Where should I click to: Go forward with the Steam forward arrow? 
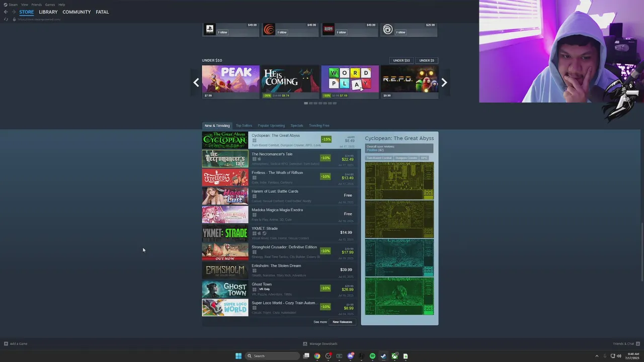pos(14,12)
